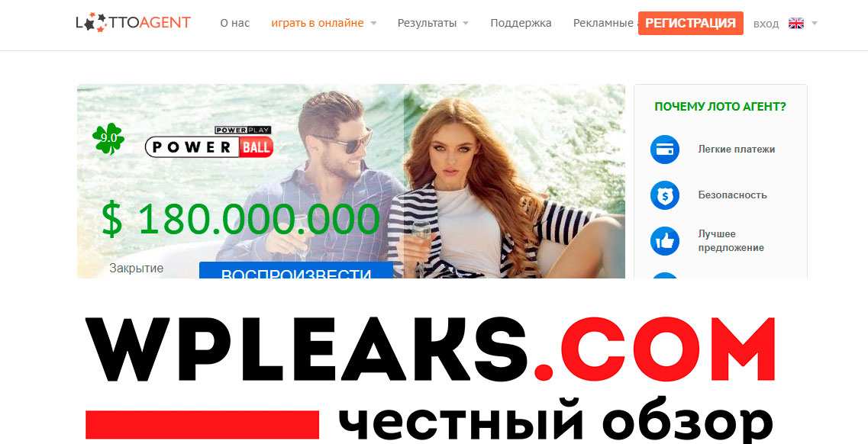Click the 'Безопасность' text

pyautogui.click(x=732, y=195)
